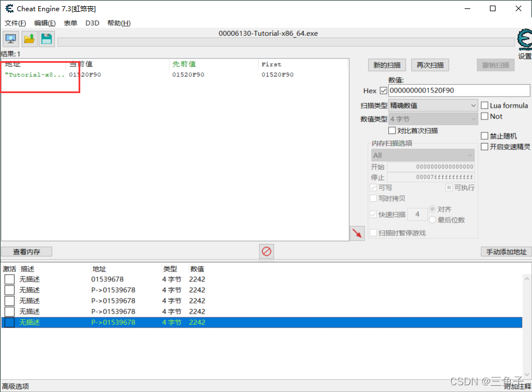Open the 帮助(H) menu
The image size is (532, 392).
119,23
